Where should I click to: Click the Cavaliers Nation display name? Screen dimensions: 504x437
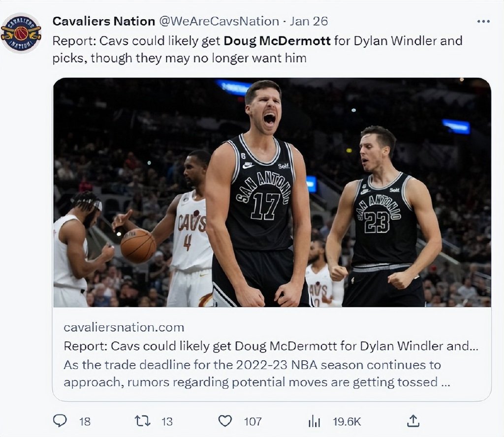[x=104, y=21]
